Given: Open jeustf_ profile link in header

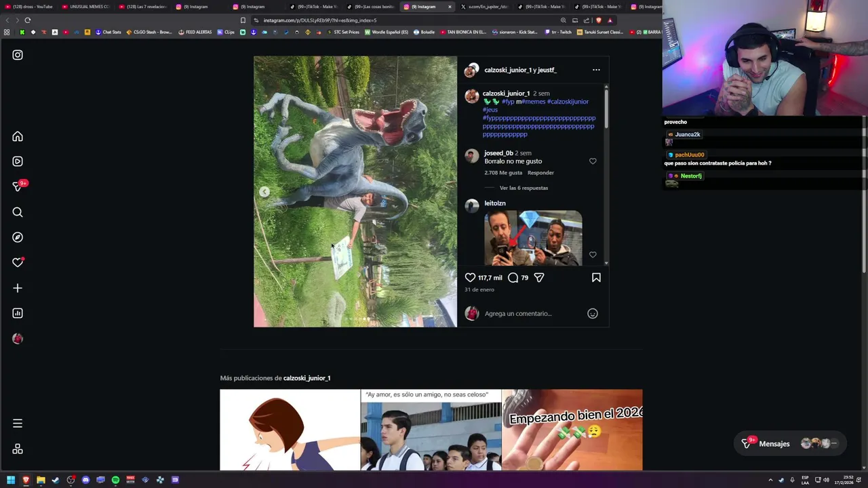Looking at the screenshot, I should tap(547, 70).
